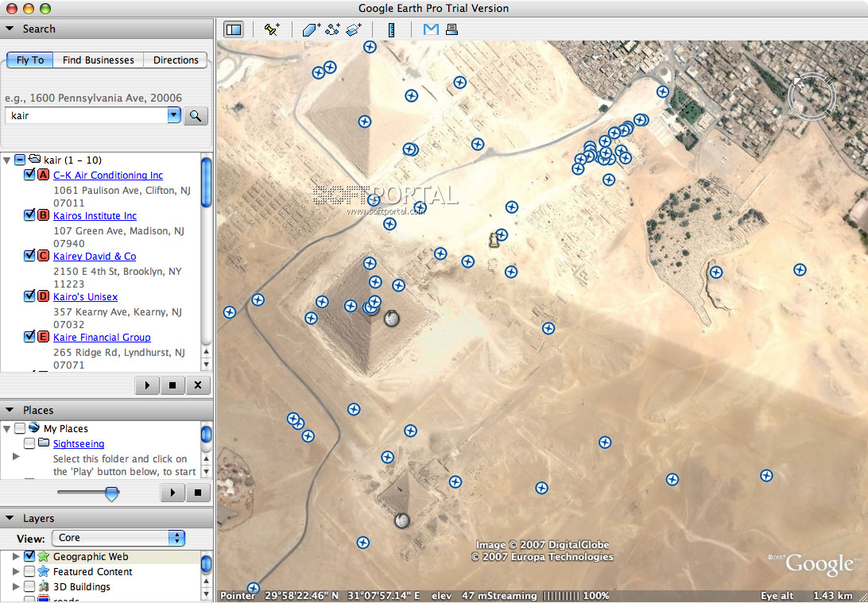The width and height of the screenshot is (868, 603).
Task: Switch to the Fly To tab
Action: 30,60
